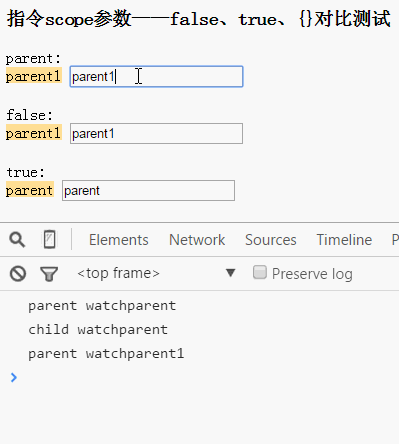
Task: Clear console with the ban icon
Action: pyautogui.click(x=18, y=274)
